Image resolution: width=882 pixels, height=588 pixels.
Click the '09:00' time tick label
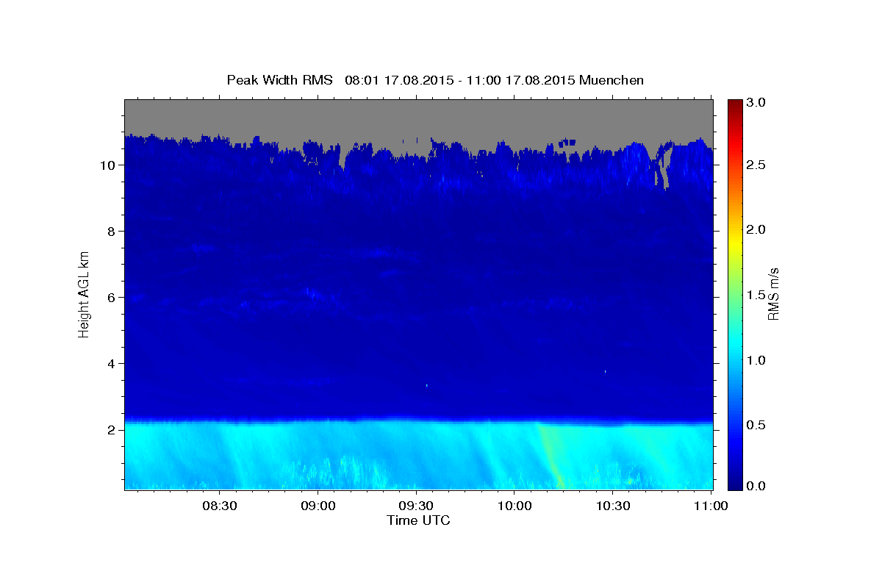click(x=318, y=506)
